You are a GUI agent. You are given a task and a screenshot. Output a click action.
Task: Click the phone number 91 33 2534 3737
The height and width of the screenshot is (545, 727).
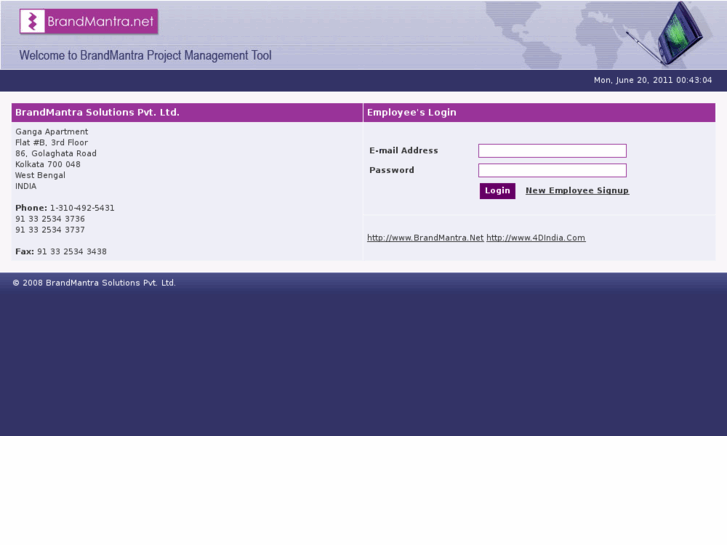(50, 230)
